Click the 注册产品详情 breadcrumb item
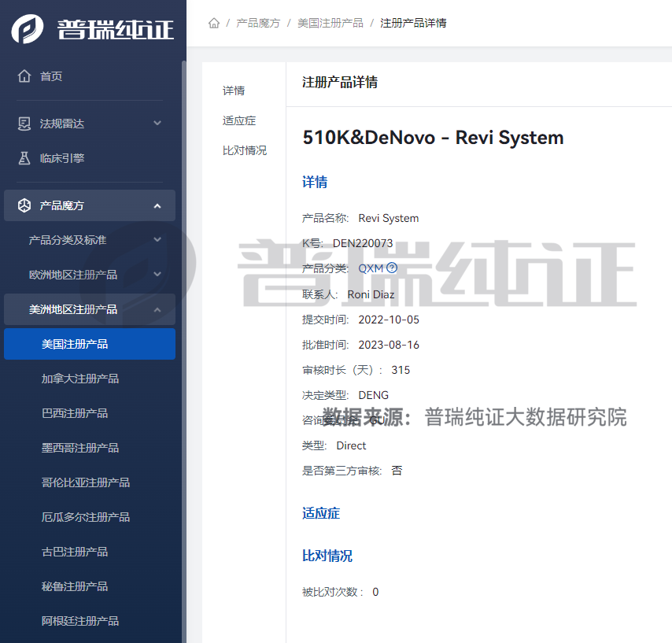 (413, 23)
